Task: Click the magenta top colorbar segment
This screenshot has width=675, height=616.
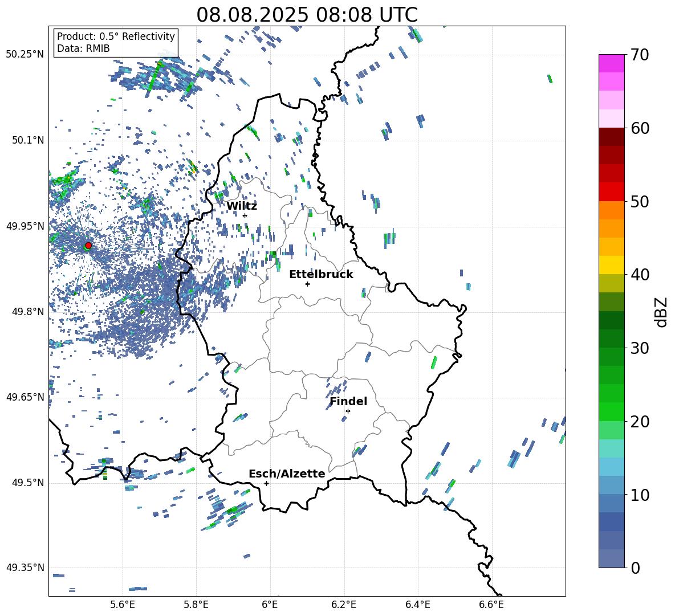Action: pos(611,63)
